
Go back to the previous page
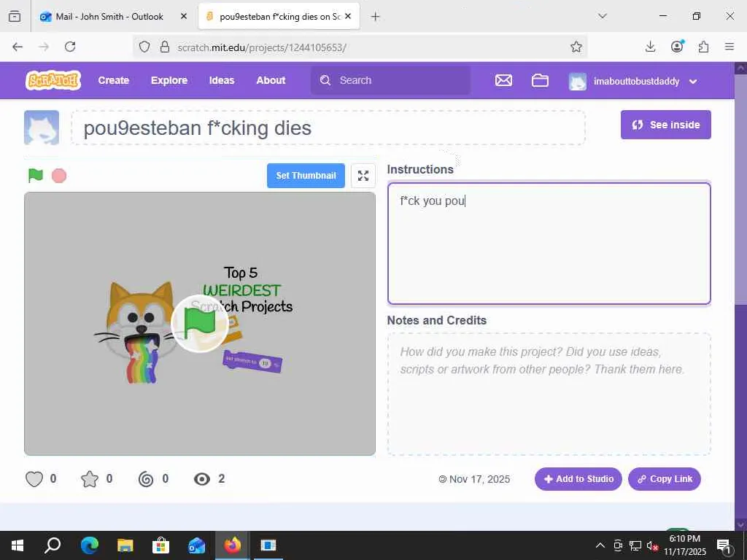coord(18,47)
